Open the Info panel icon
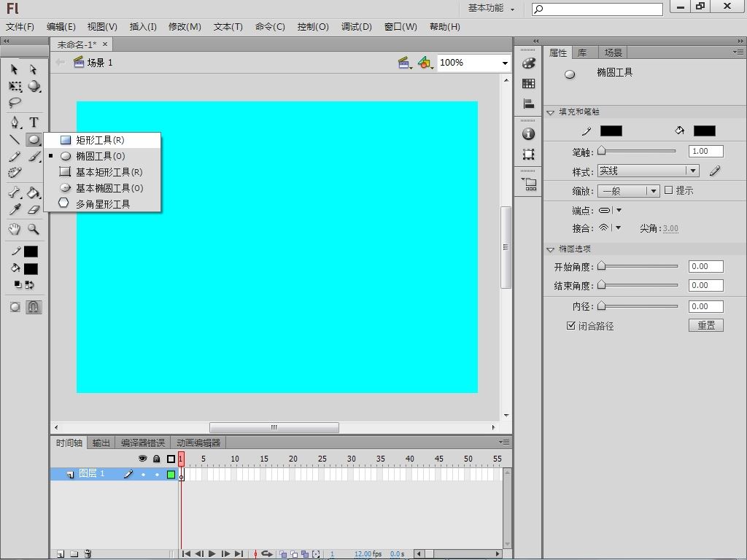This screenshot has width=747, height=560. tap(528, 134)
